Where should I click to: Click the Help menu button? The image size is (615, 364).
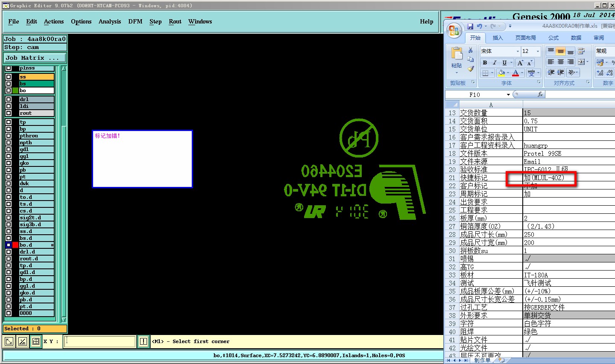tap(427, 22)
